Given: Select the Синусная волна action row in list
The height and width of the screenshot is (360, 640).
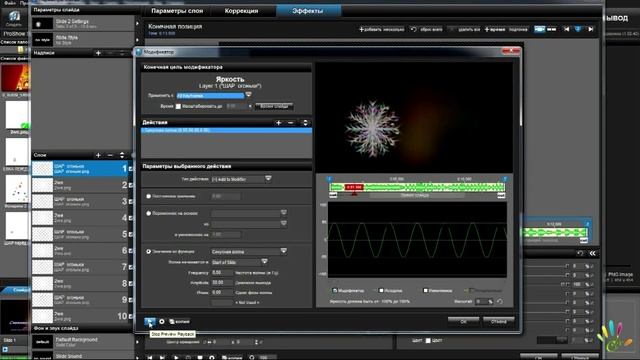Looking at the screenshot, I should (227, 130).
